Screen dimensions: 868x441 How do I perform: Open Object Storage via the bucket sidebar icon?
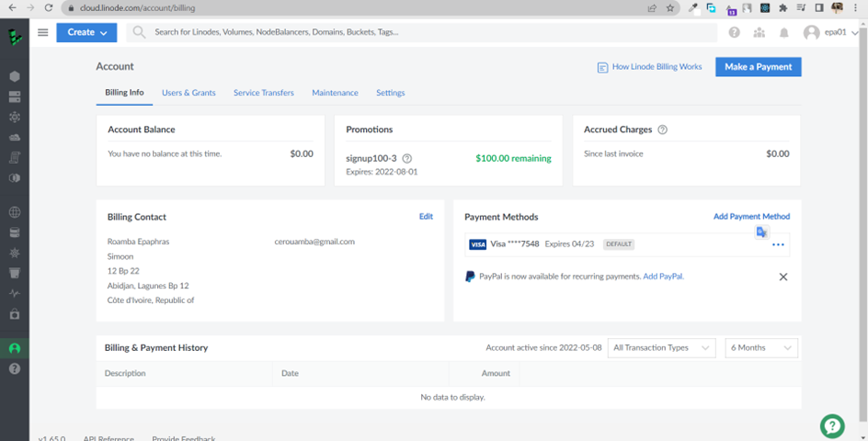tap(15, 273)
